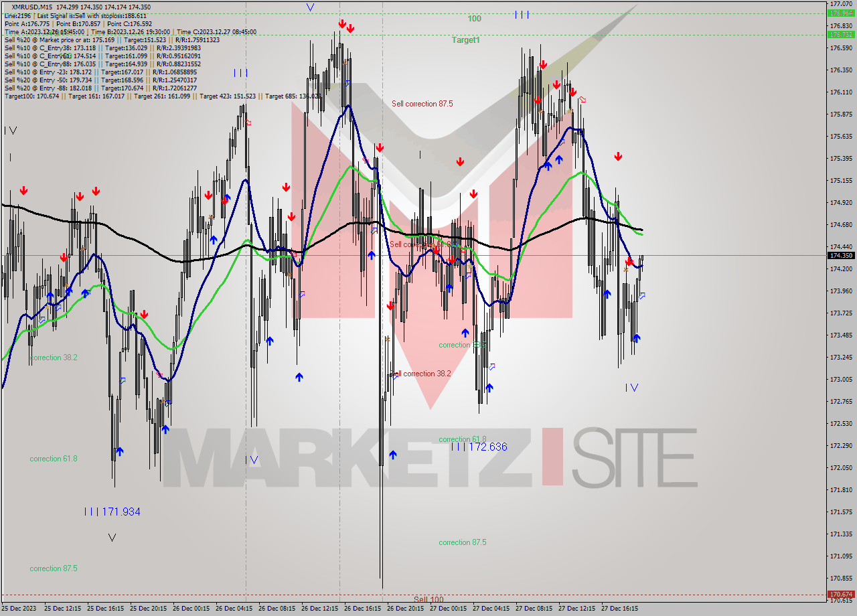Click the 'Sell correction 38.2' label

point(421,374)
